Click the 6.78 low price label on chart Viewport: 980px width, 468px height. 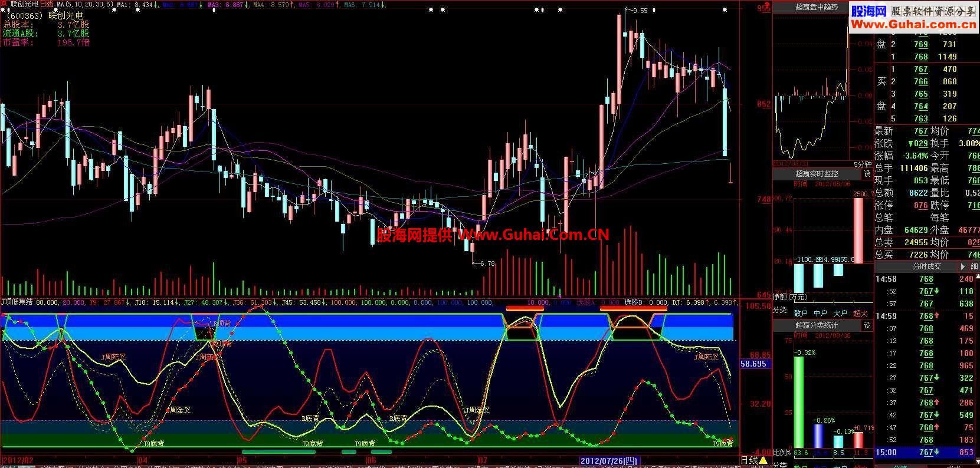pos(487,263)
